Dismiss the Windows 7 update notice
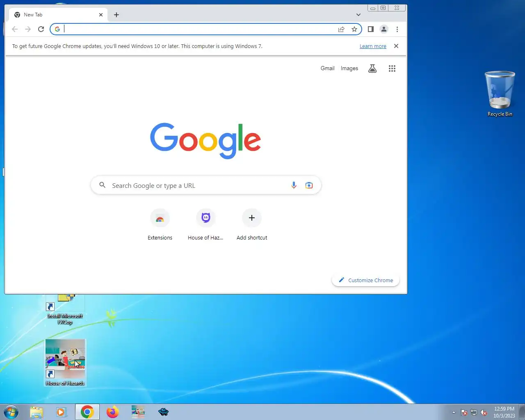 396,46
